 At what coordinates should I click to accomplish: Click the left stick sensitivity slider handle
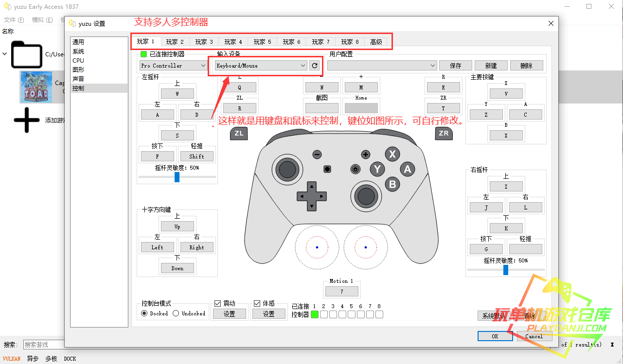tap(177, 177)
